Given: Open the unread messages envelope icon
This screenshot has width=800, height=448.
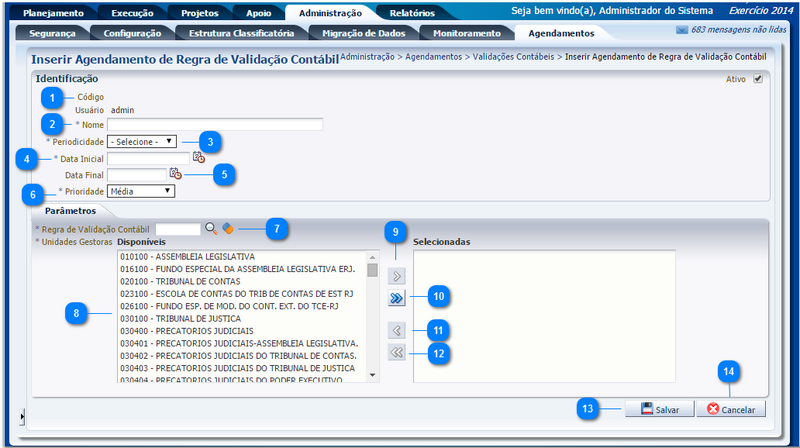Looking at the screenshot, I should (x=682, y=31).
